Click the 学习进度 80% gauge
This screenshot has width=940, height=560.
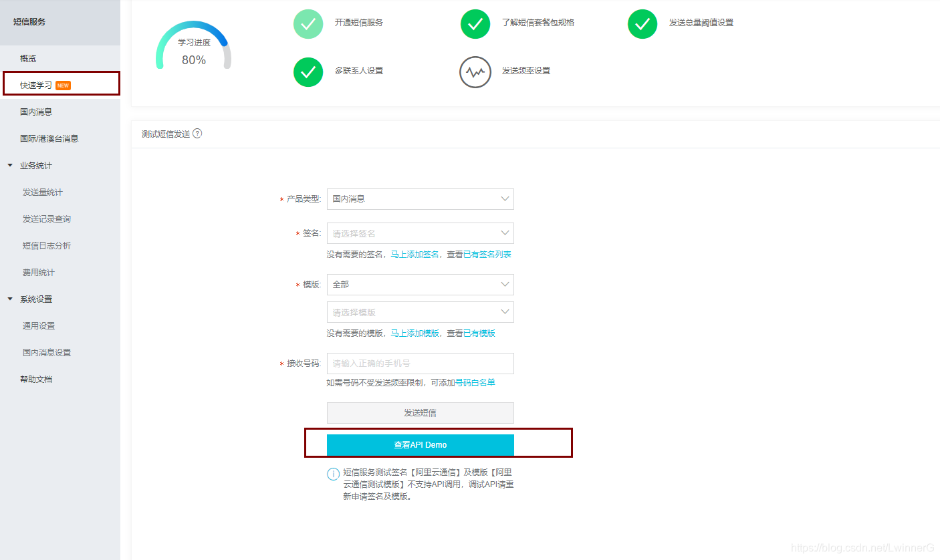pyautogui.click(x=194, y=45)
